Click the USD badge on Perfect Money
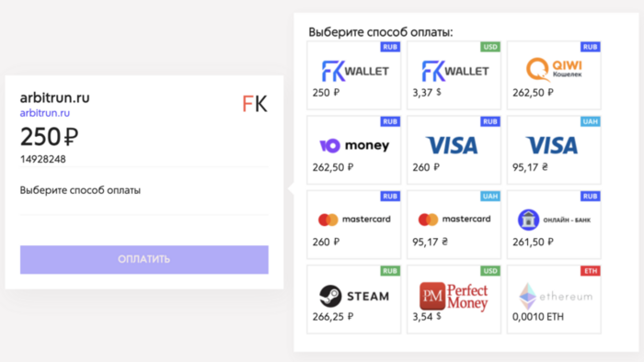Viewport: 644px width, 362px height. [490, 270]
